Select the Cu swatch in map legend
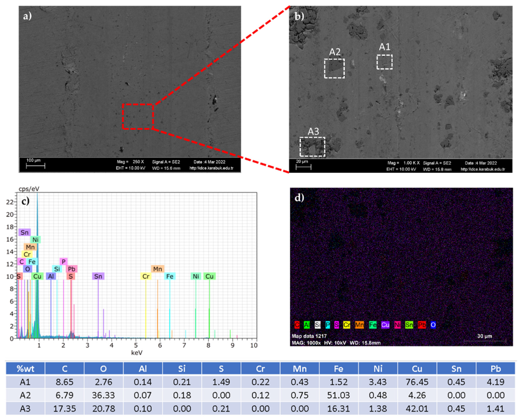Viewport: 521px width, 420px height. [385, 325]
